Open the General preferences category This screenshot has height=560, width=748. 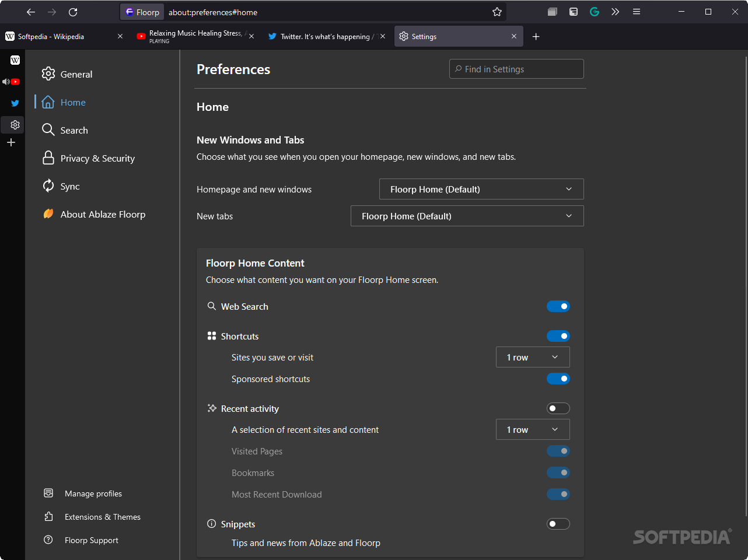click(x=67, y=74)
